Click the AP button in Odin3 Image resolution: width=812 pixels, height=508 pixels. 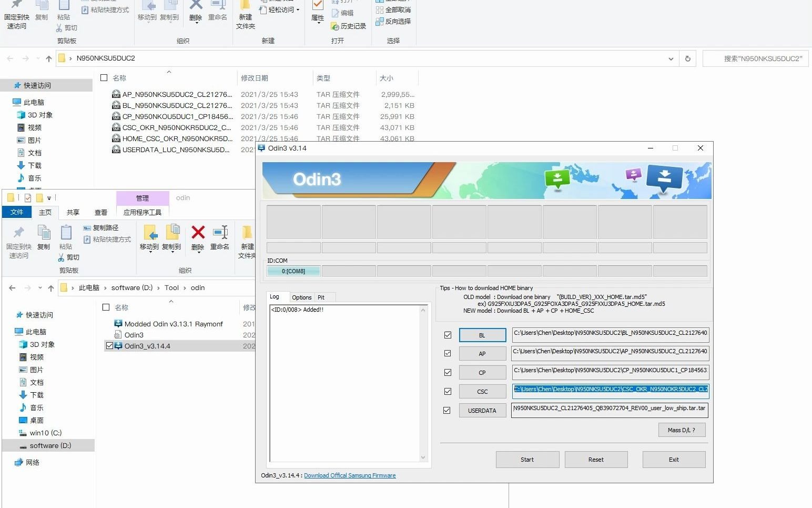coord(482,354)
